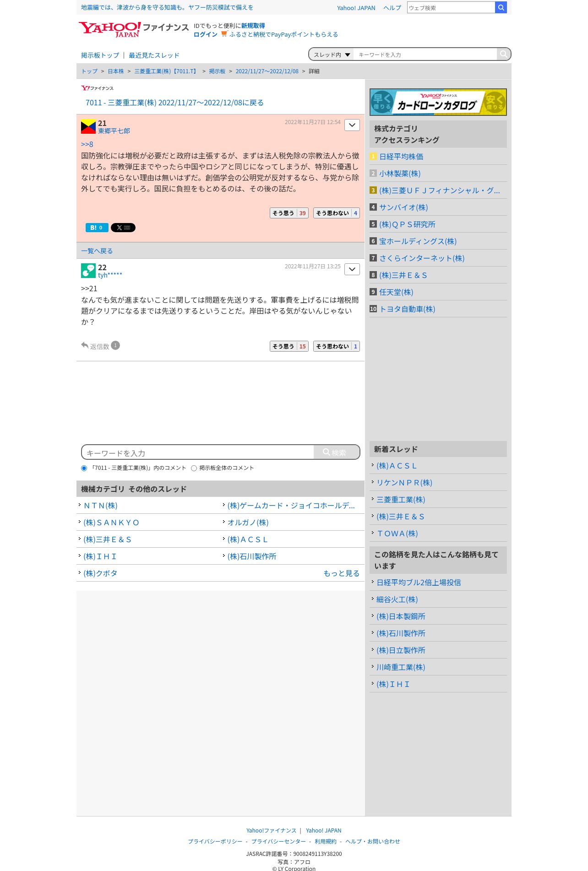Open ranking item サンバイオ(株)
This screenshot has height=871, width=588.
pyautogui.click(x=403, y=207)
